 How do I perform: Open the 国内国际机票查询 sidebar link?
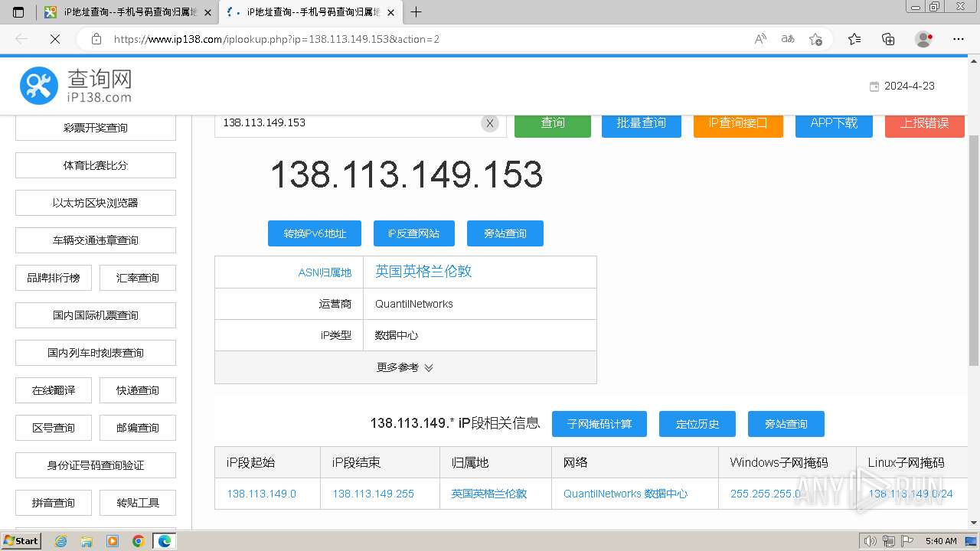tap(96, 315)
